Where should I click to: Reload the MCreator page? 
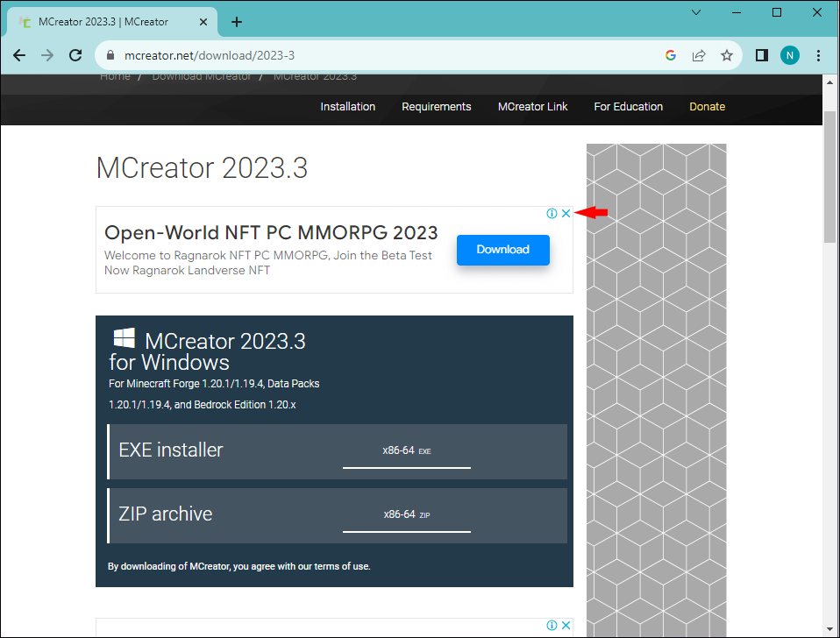[x=75, y=55]
